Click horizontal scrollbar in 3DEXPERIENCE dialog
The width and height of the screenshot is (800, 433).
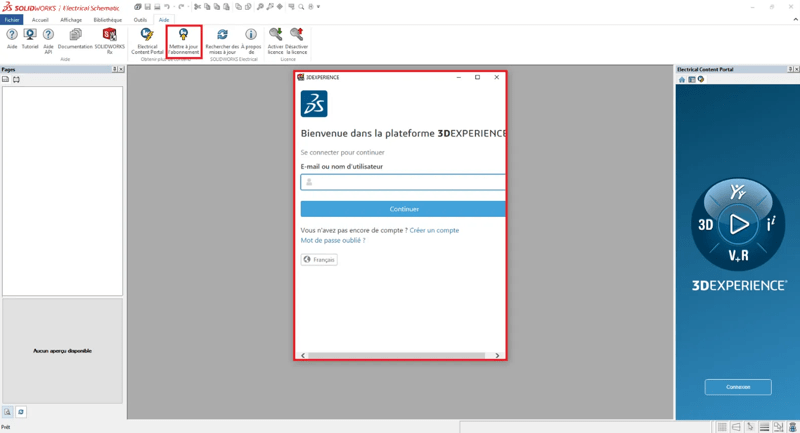click(400, 355)
